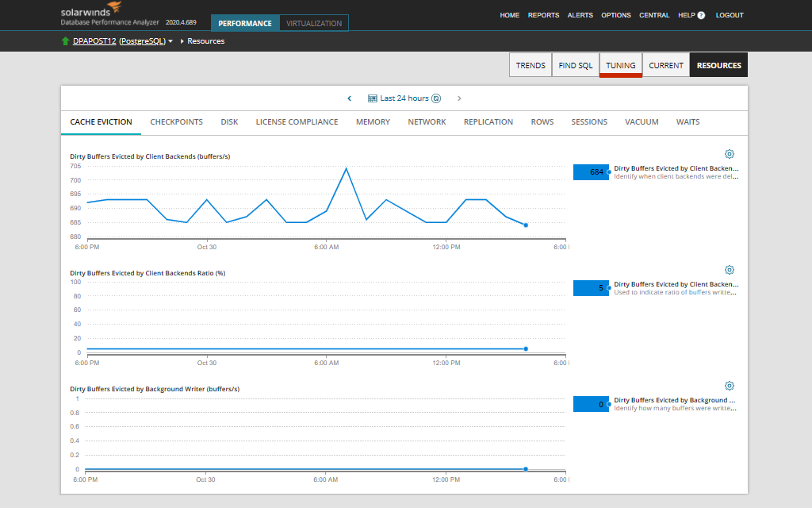Click the DPAPOST12 instance link
The height and width of the screenshot is (508, 812).
point(94,41)
